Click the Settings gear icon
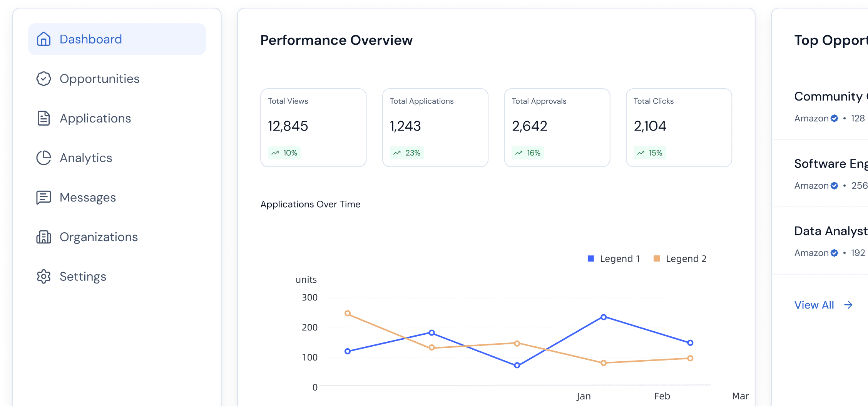 pyautogui.click(x=43, y=277)
